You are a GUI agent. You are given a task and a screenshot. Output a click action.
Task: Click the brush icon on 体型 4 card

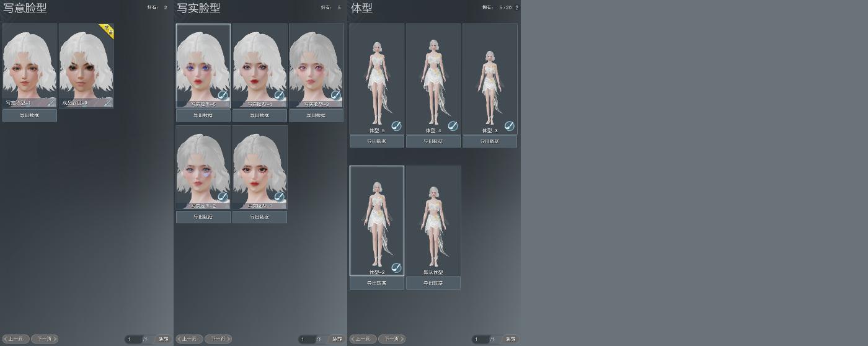click(x=453, y=126)
